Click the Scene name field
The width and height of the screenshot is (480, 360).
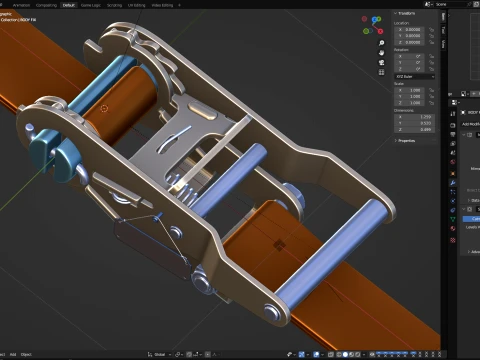pyautogui.click(x=452, y=4)
